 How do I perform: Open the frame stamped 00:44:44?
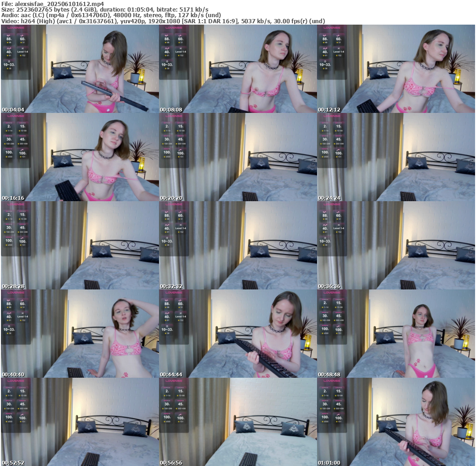pyautogui.click(x=238, y=334)
